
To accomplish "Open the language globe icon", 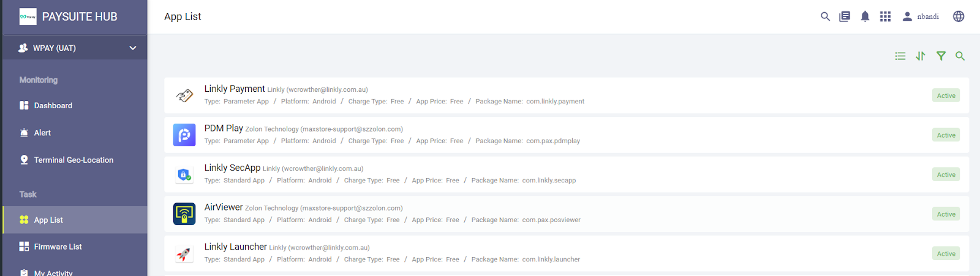I will pos(959,17).
